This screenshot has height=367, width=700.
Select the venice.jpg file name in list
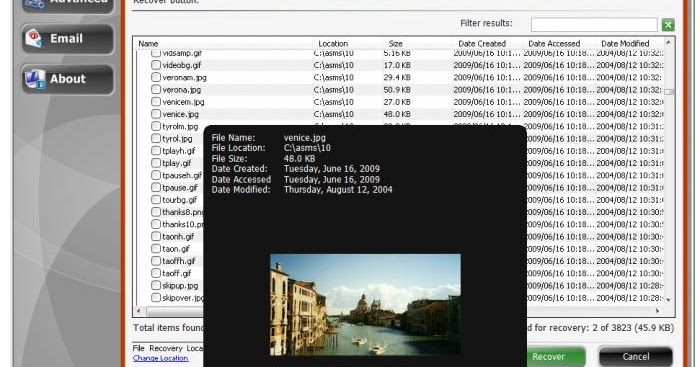[x=180, y=114]
